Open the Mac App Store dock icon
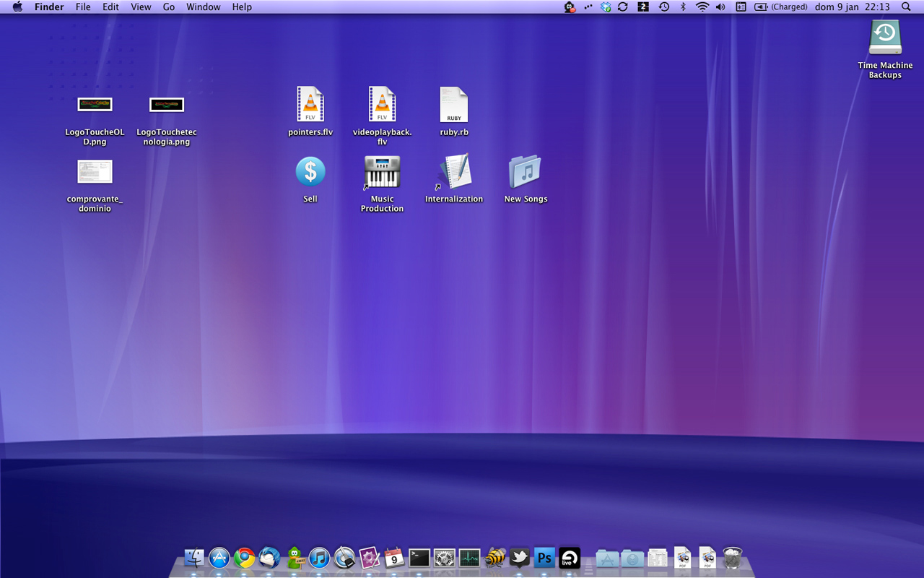 tap(219, 558)
